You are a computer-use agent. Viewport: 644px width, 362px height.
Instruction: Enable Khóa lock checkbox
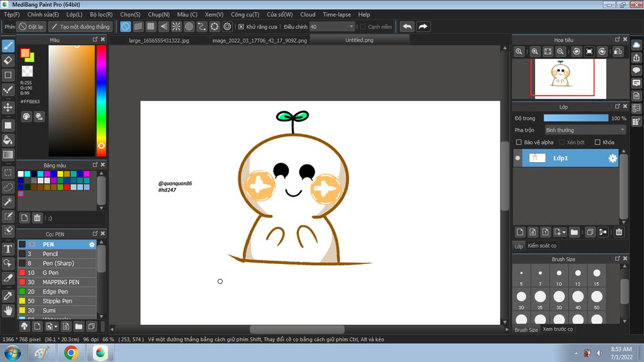pos(597,143)
